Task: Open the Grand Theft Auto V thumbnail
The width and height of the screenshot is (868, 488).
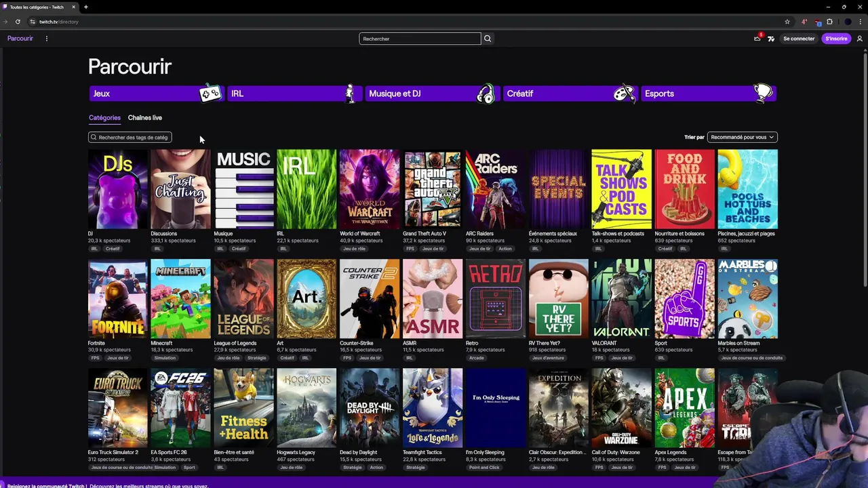Action: pos(433,189)
